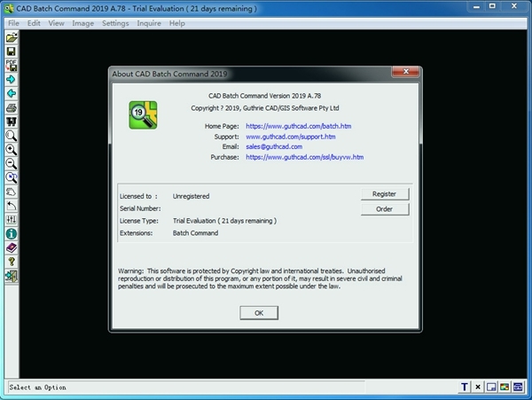This screenshot has height=400, width=532.
Task: Close the About CAD Batch Command dialog
Action: coord(405,72)
